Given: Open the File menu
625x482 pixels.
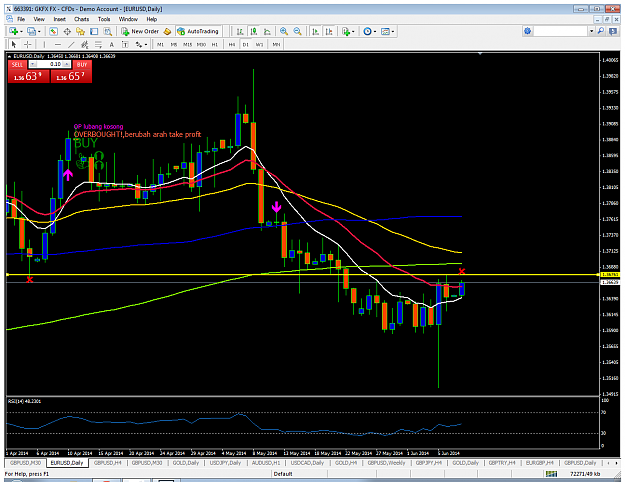Looking at the screenshot, I should click(x=21, y=19).
